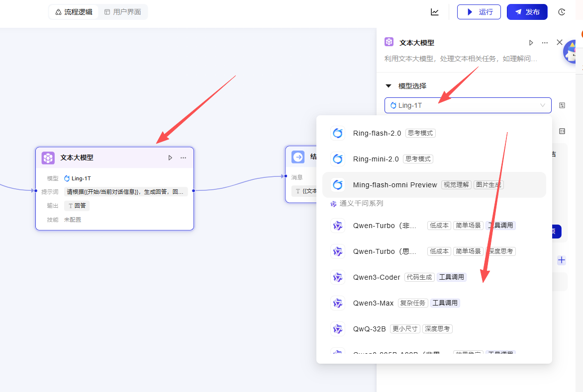This screenshot has width=583, height=392.
Task: Click the history clock icon at top right
Action: point(562,12)
